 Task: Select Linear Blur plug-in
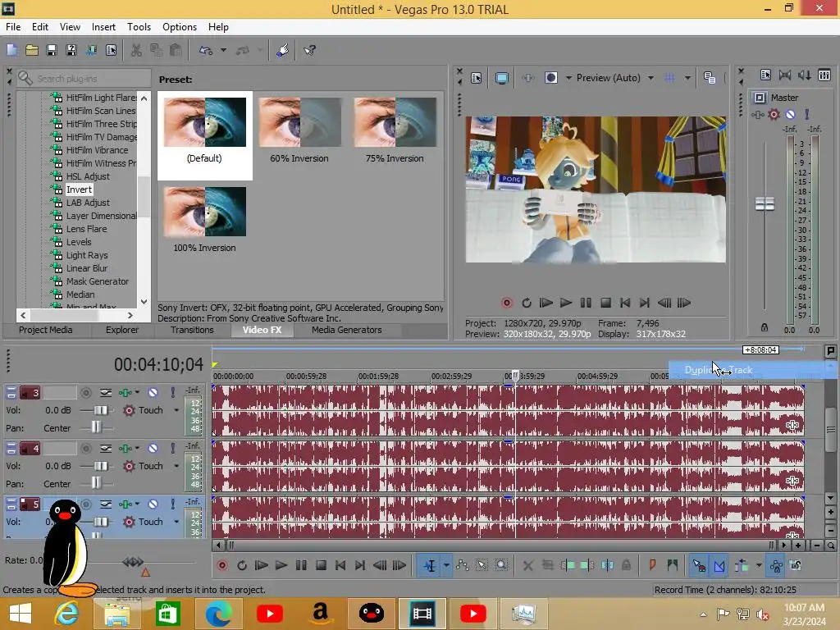[87, 268]
